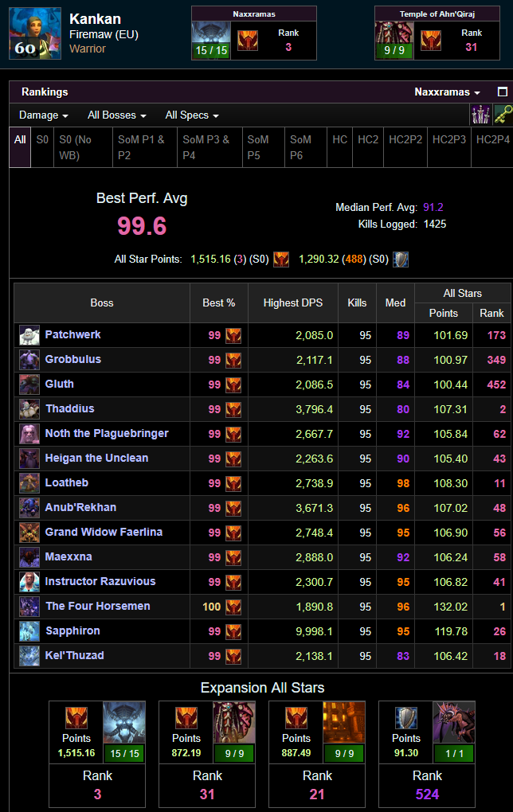Open the Damage metric dropdown

(x=44, y=115)
